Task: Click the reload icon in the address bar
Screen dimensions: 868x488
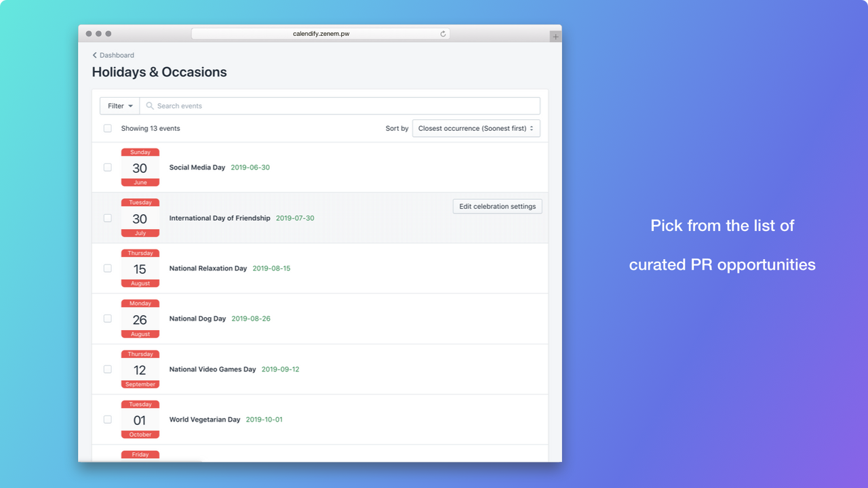Action: [x=443, y=33]
